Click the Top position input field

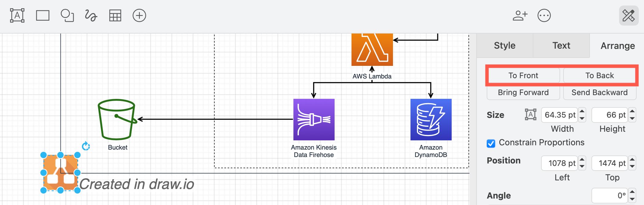pos(610,163)
